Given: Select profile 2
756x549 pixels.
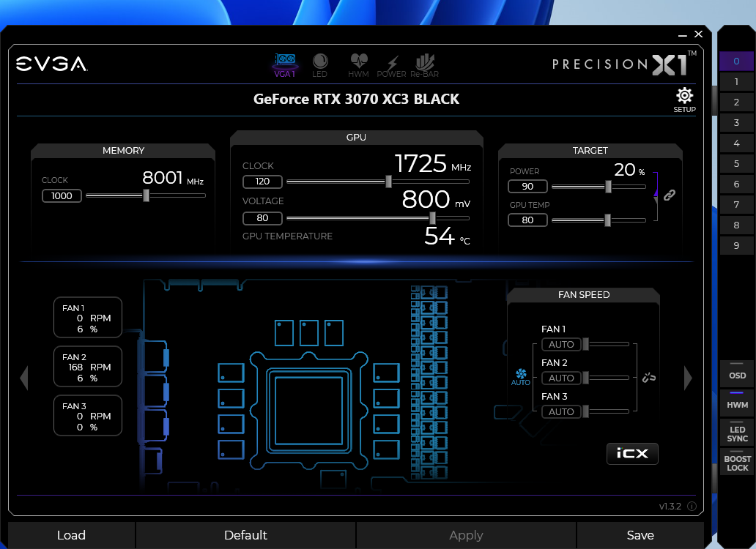Looking at the screenshot, I should tap(736, 102).
